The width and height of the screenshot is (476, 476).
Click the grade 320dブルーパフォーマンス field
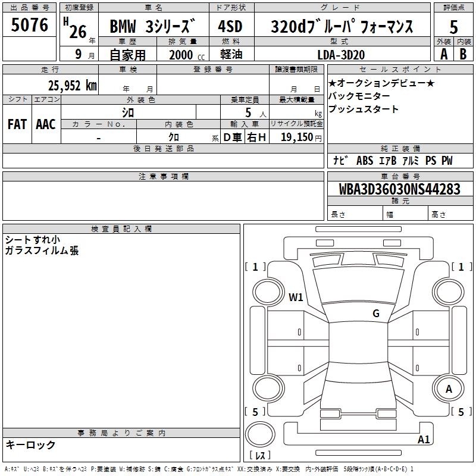pos(342,27)
